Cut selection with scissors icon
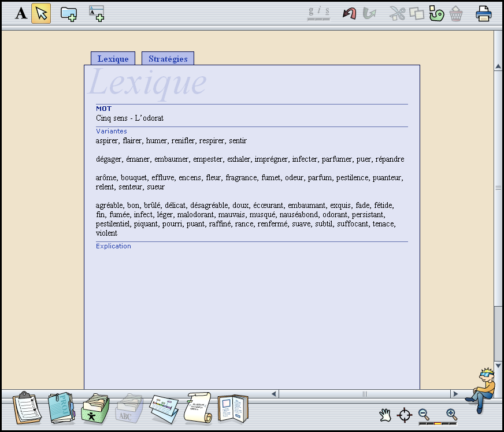The width and height of the screenshot is (504, 432). [397, 13]
